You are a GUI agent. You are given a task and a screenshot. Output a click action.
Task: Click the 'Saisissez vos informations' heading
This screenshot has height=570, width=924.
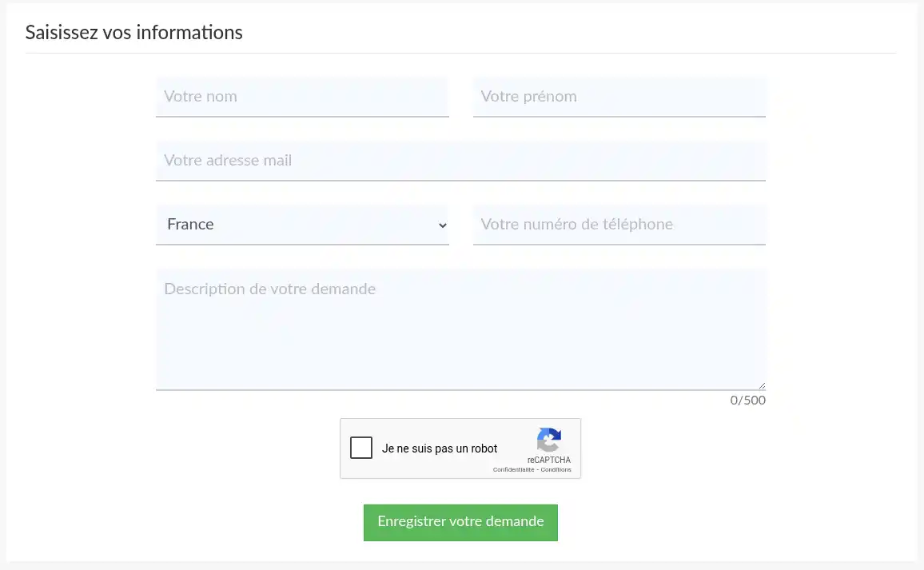coord(133,33)
